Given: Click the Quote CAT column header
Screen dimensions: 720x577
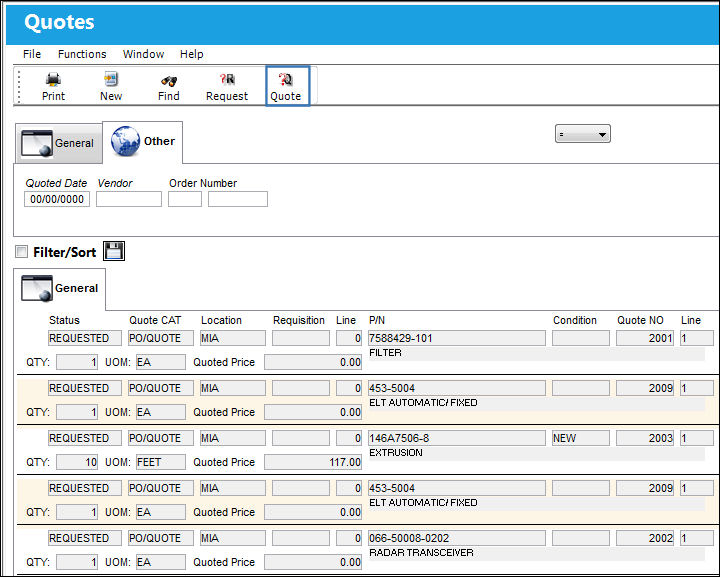Looking at the screenshot, I should (x=155, y=320).
